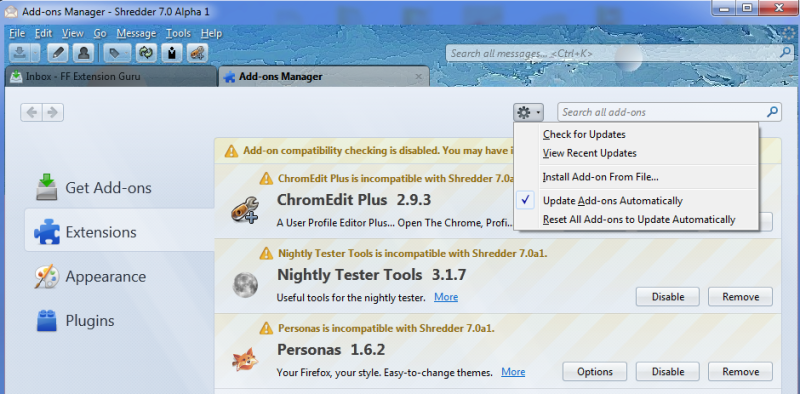Remove Personas extension

pyautogui.click(x=740, y=372)
